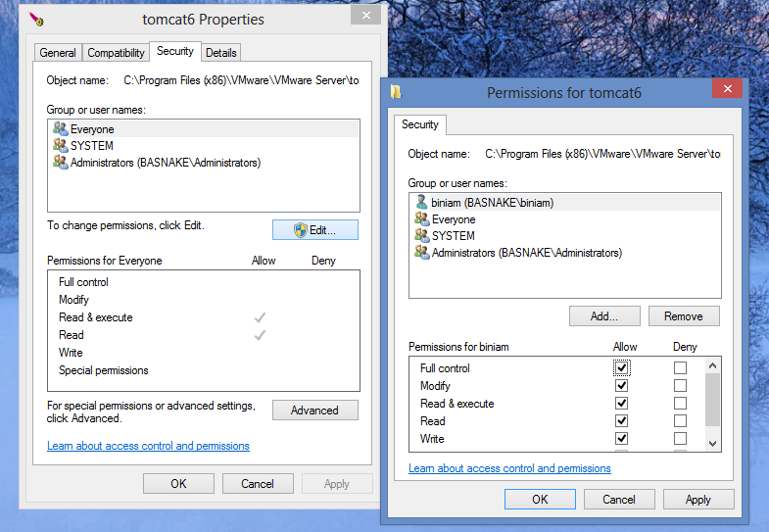Open Advanced permission settings
Viewport: 769px width, 532px height.
[x=314, y=411]
